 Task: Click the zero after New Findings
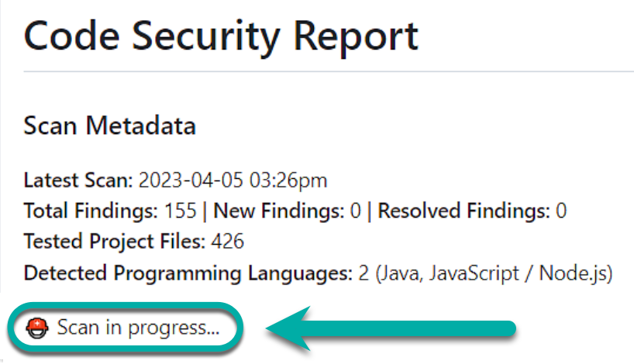pos(356,211)
